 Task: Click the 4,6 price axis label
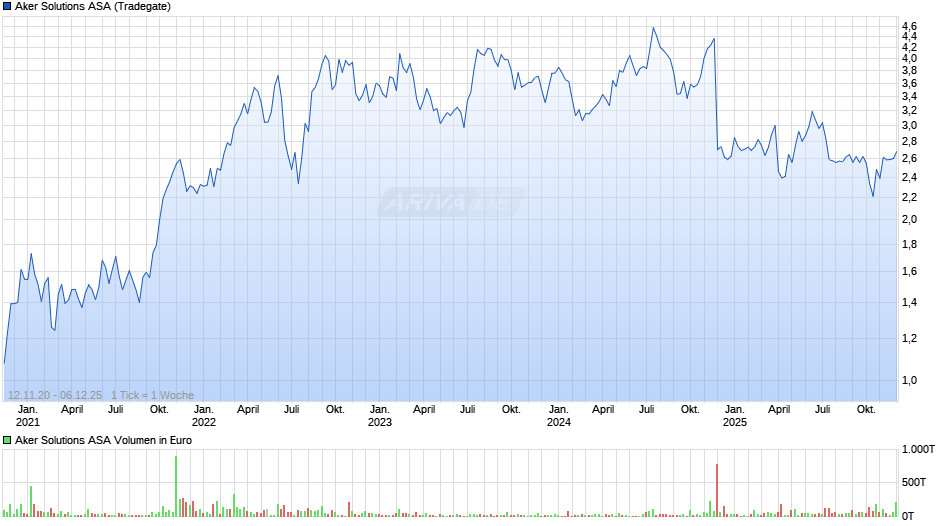(x=909, y=26)
